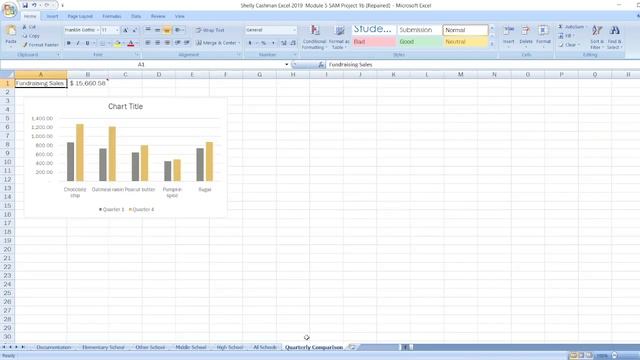Toggle Wrap Text
The height and width of the screenshot is (360, 640).
(x=210, y=30)
